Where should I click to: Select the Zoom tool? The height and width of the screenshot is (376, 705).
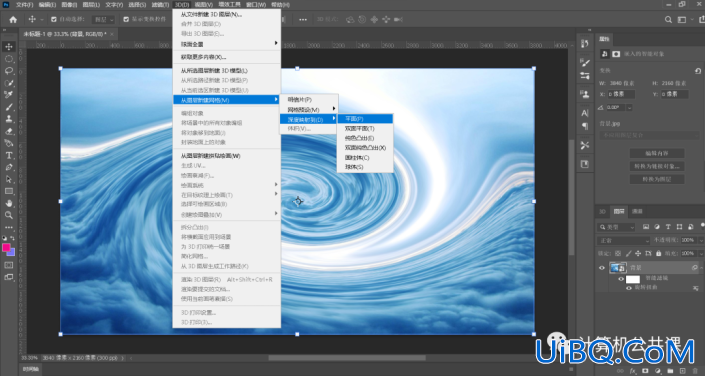point(9,215)
